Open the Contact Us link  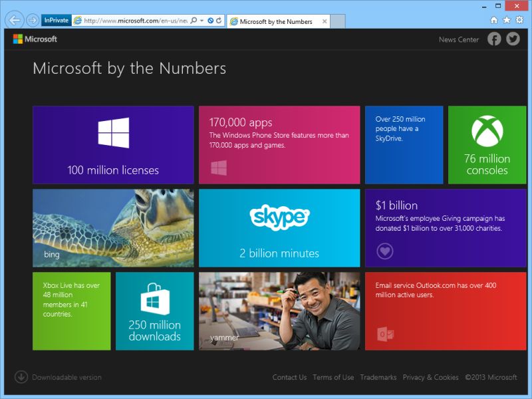pyautogui.click(x=289, y=377)
